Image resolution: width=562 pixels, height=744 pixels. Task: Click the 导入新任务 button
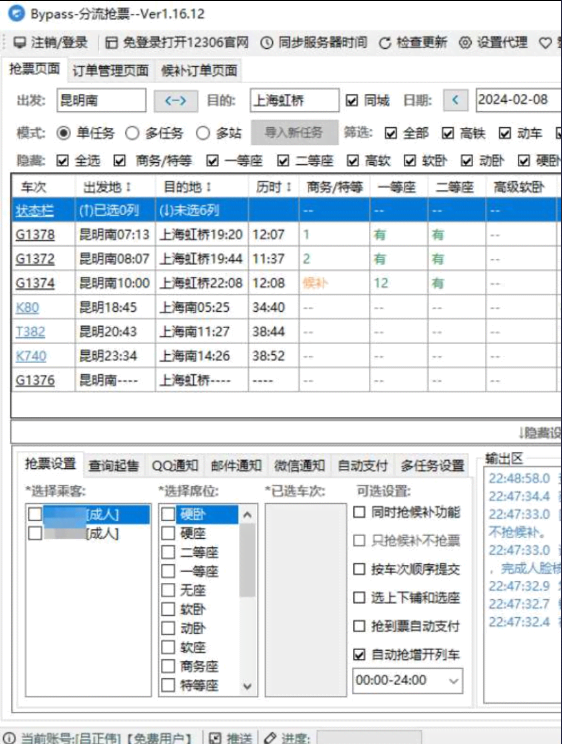point(294,132)
